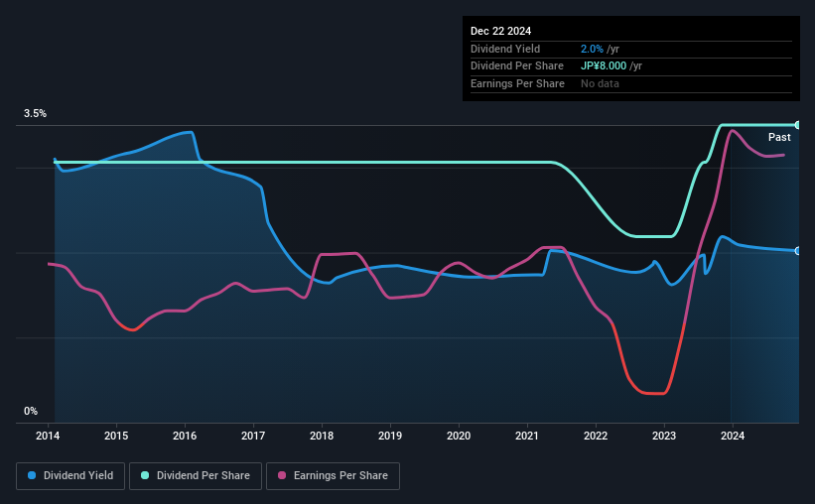The image size is (815, 504).
Task: Click the JP¥8.000 dividend value
Action: pyautogui.click(x=604, y=66)
